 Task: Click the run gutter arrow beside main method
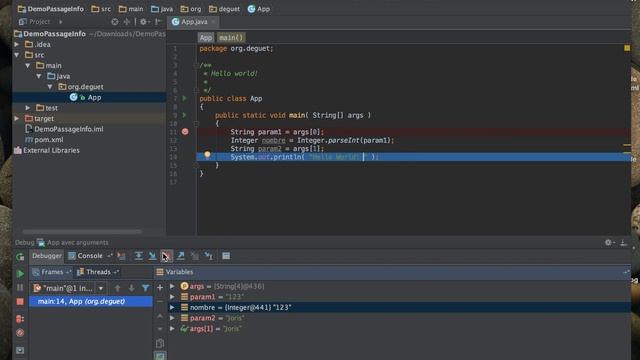tap(184, 115)
